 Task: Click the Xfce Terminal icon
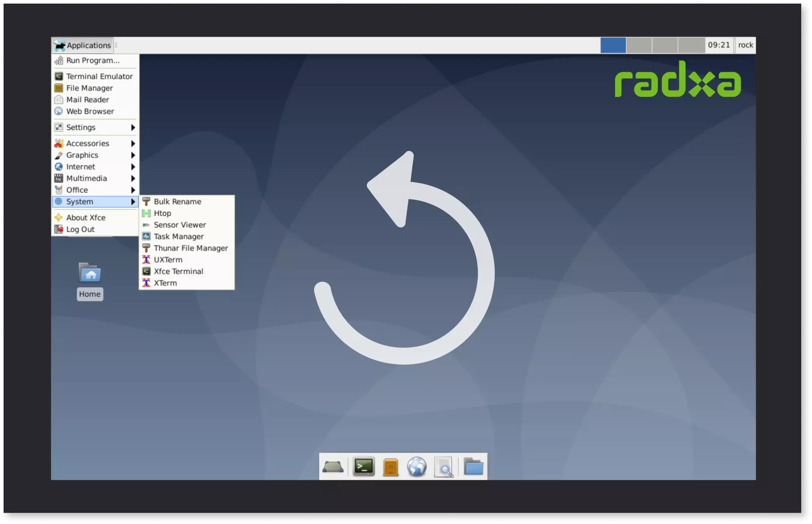[146, 272]
